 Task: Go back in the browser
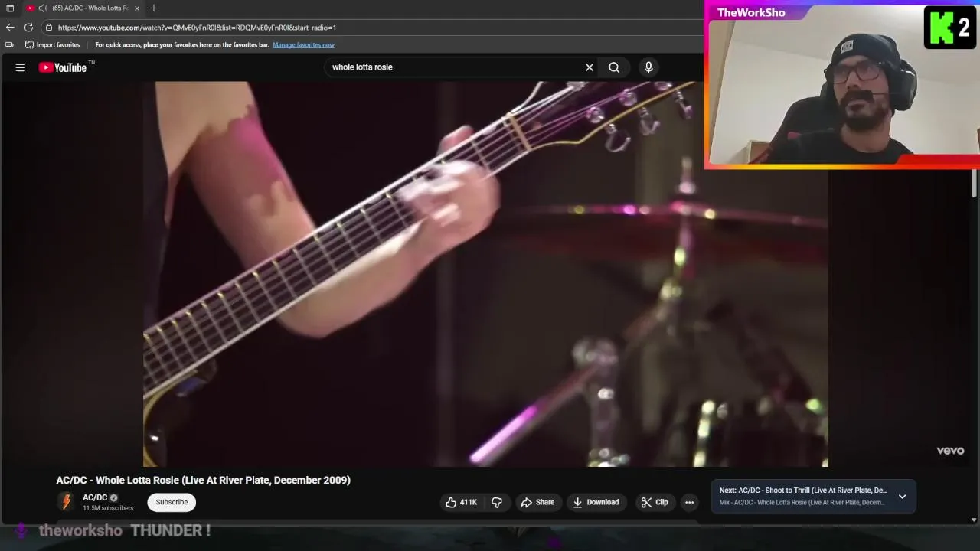tap(10, 28)
